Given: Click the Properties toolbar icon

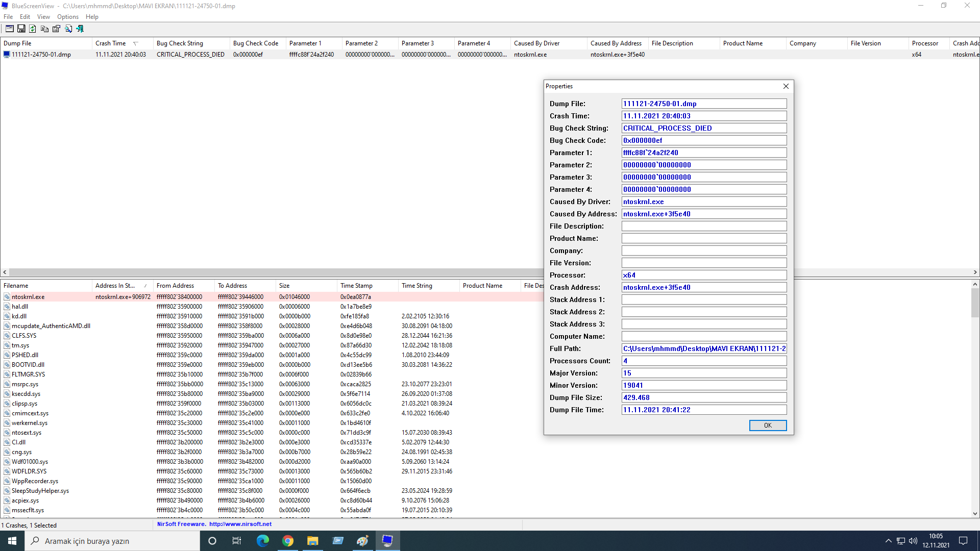Looking at the screenshot, I should 56,29.
